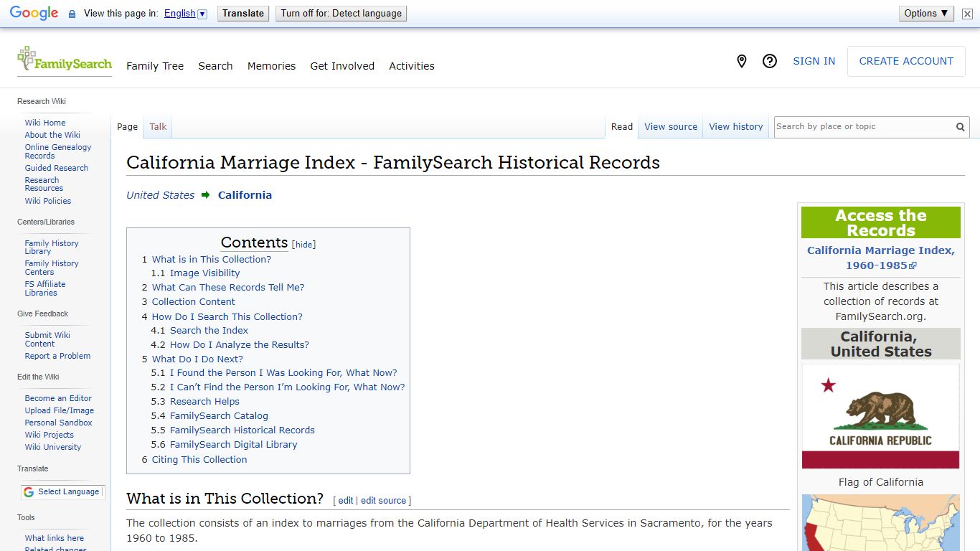Select the Page tab
Screen dimensions: 980x551
[x=127, y=127]
